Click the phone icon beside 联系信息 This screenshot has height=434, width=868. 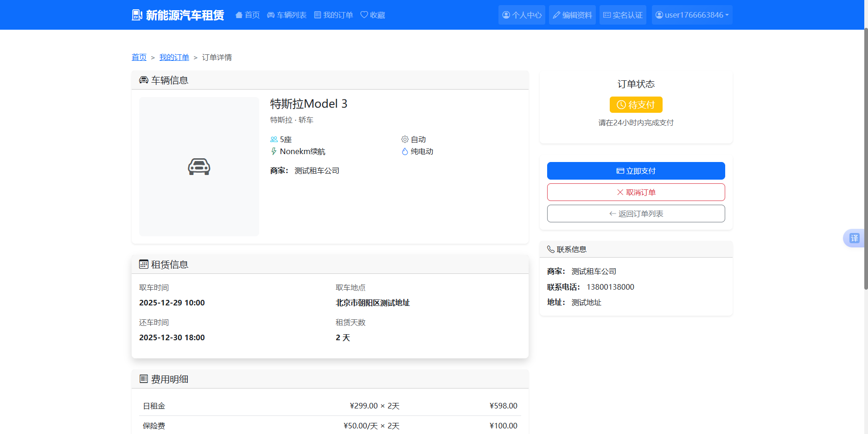[x=551, y=249]
